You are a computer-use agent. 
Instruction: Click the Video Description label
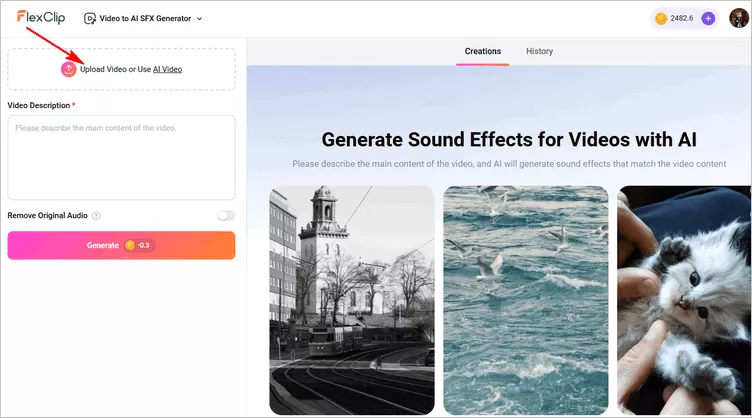tap(39, 105)
